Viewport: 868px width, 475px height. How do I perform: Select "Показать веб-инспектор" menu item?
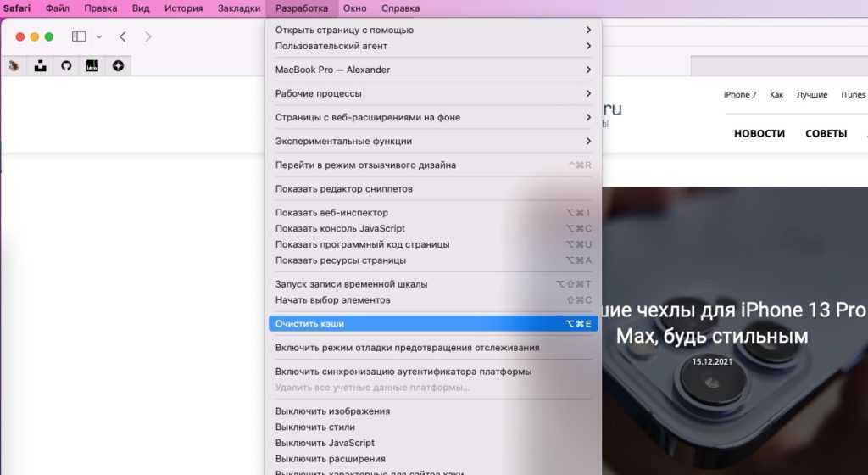[x=331, y=213]
